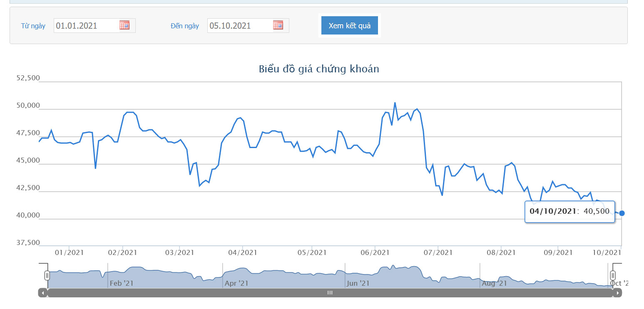
Task: Click the Apr '21 navigator label
Action: [x=236, y=283]
